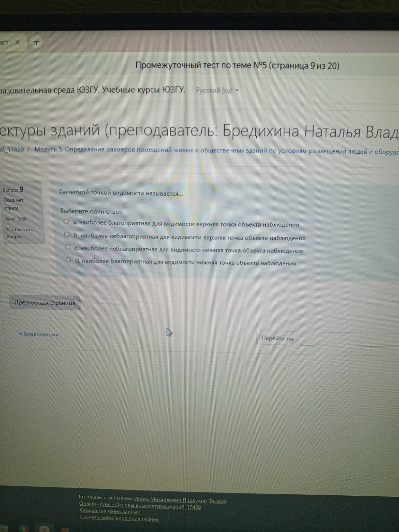
Task: Click the dropdown caret next to Русский (ru)
Action: click(x=237, y=91)
